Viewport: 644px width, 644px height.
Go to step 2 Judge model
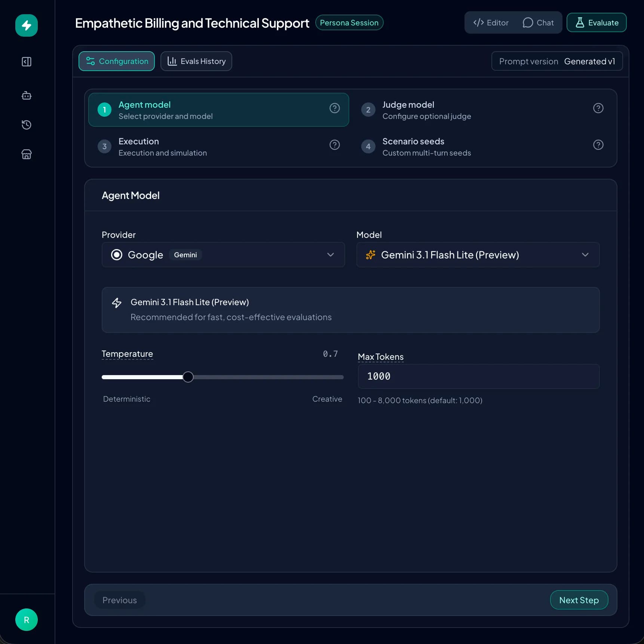click(482, 110)
